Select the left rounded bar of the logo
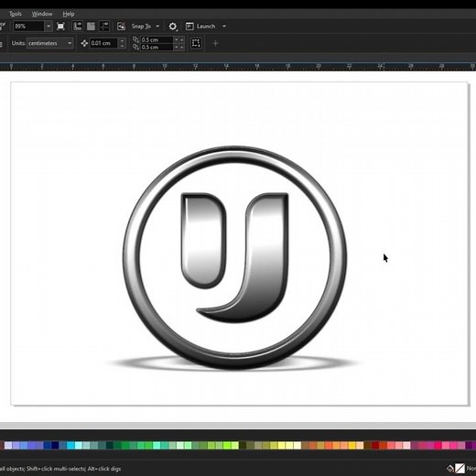 click(203, 241)
